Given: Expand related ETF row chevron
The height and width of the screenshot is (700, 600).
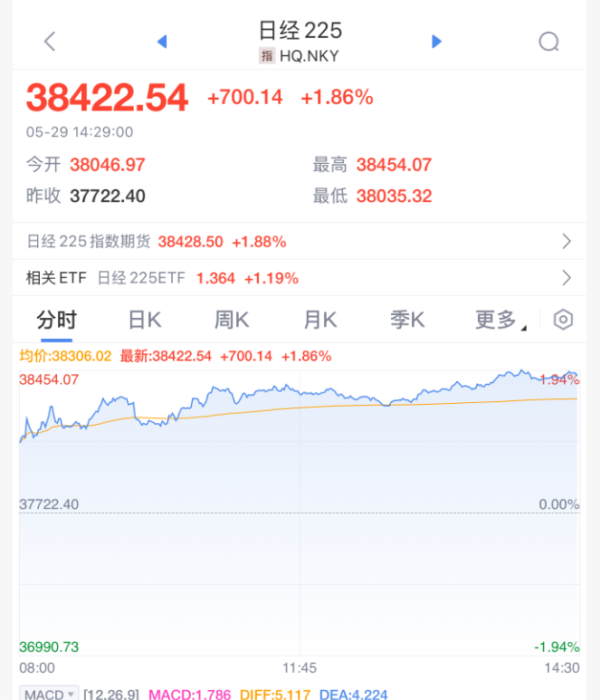Looking at the screenshot, I should 567,278.
